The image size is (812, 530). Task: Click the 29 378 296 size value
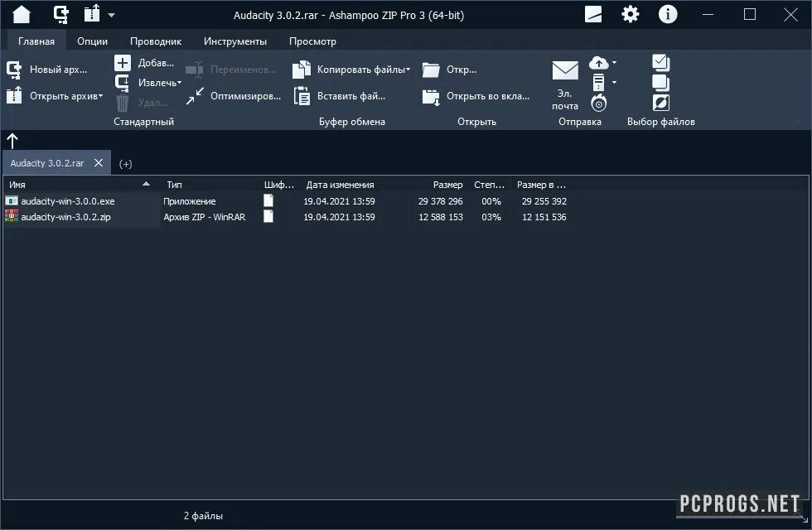(x=441, y=201)
